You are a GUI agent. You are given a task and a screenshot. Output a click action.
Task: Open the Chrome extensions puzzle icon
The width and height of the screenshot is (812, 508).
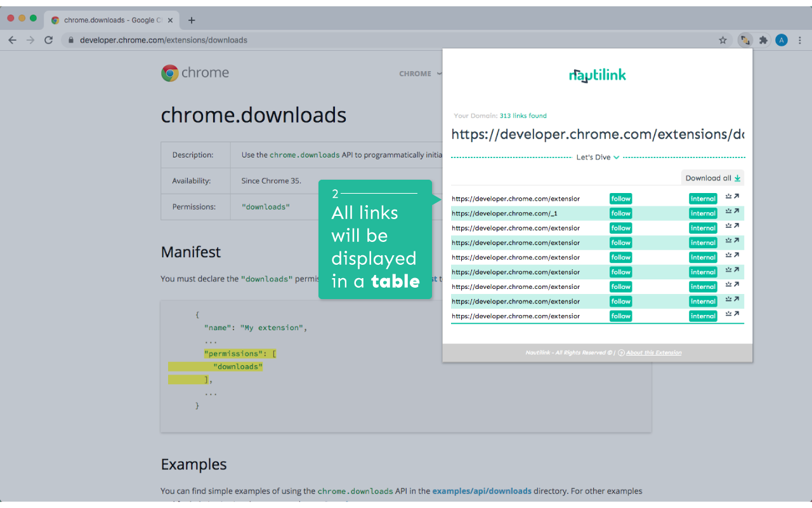pyautogui.click(x=763, y=40)
